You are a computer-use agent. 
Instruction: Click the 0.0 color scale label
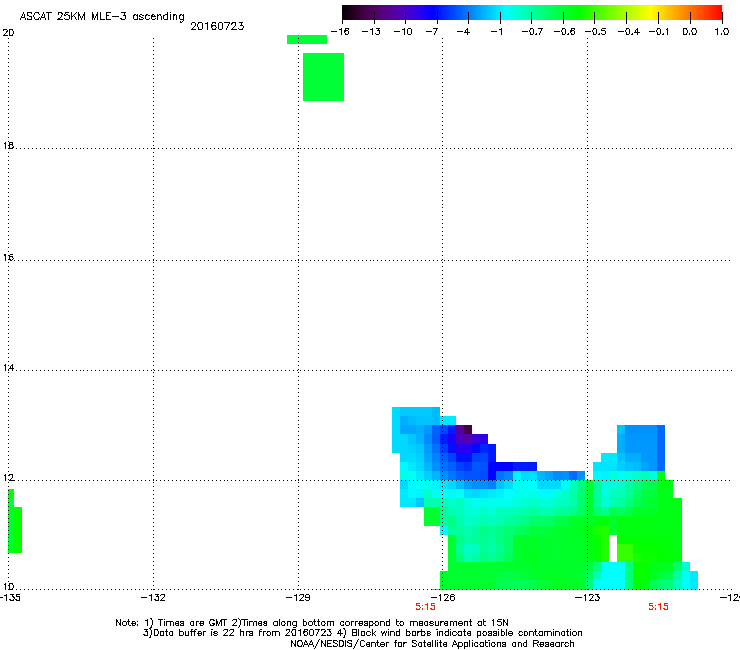tap(690, 32)
